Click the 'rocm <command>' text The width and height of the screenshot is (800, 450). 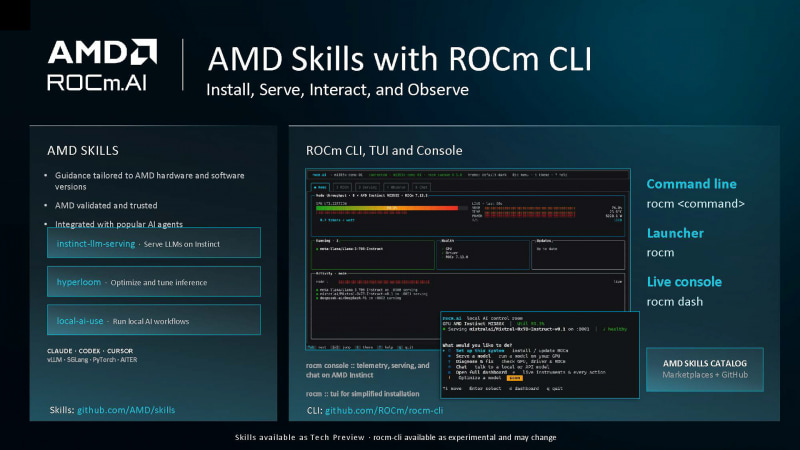(x=695, y=204)
